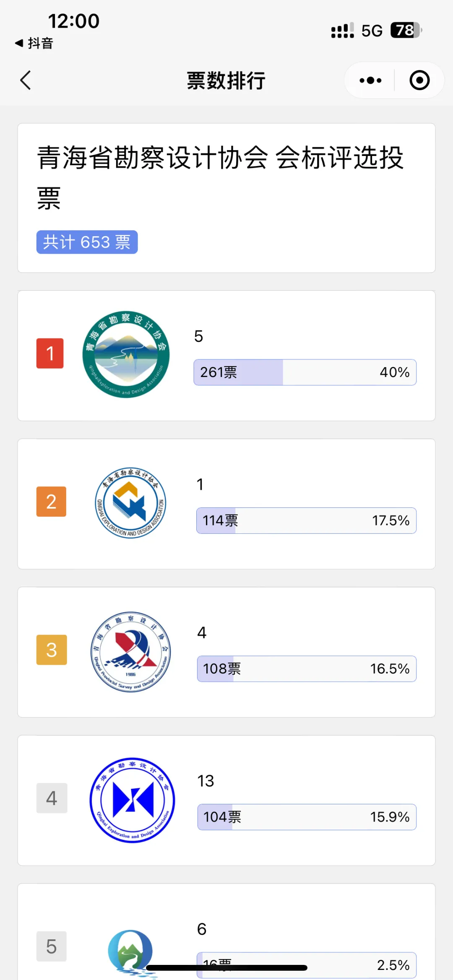453x980 pixels.
Task: Tap the orange rank 2 badge
Action: pos(51,502)
